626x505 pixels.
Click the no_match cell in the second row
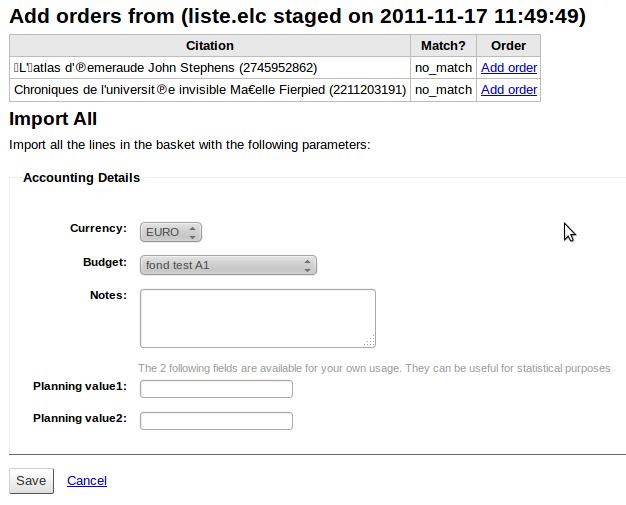click(443, 90)
